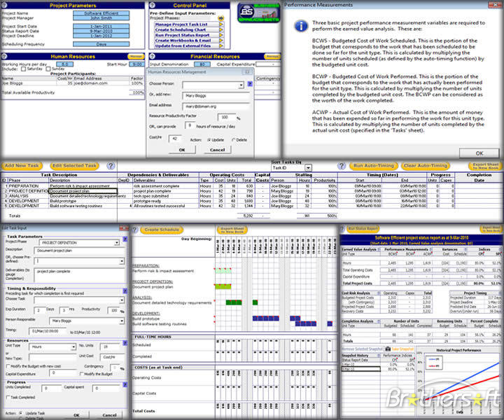Open the Progress section help icon in Edit Task
Image resolution: width=504 pixels, height=420 pixels.
tap(125, 385)
